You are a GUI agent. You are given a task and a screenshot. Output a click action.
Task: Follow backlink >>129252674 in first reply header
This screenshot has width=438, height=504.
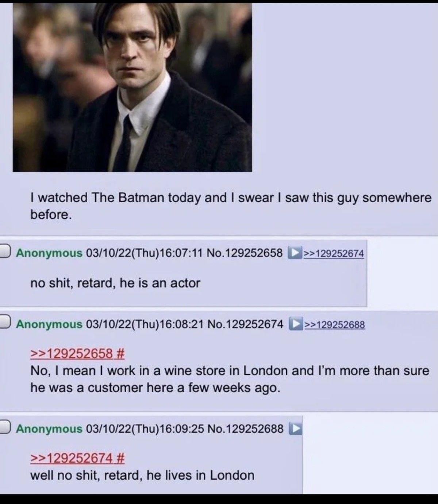(x=334, y=253)
